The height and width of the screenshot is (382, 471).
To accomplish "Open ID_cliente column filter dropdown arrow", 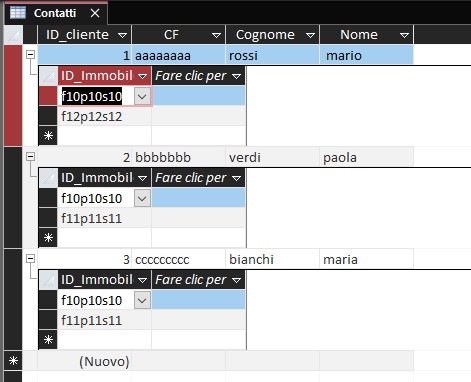I will coord(122,35).
